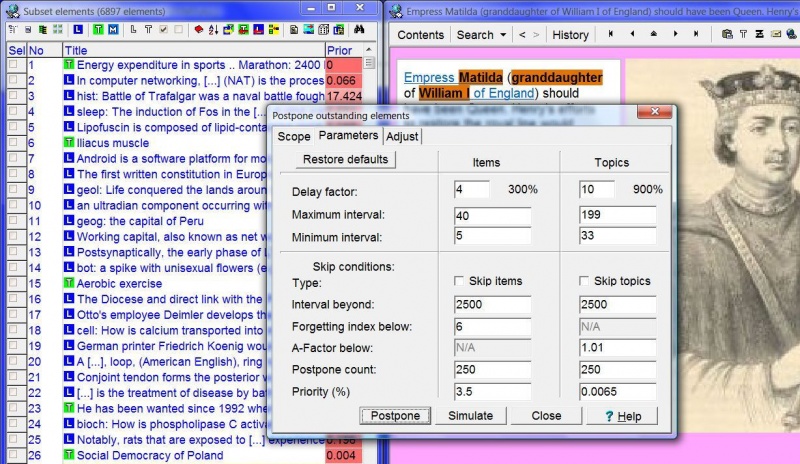Click the solid blue L items icon
Image resolution: width=800 pixels, height=464 pixels.
(x=78, y=30)
